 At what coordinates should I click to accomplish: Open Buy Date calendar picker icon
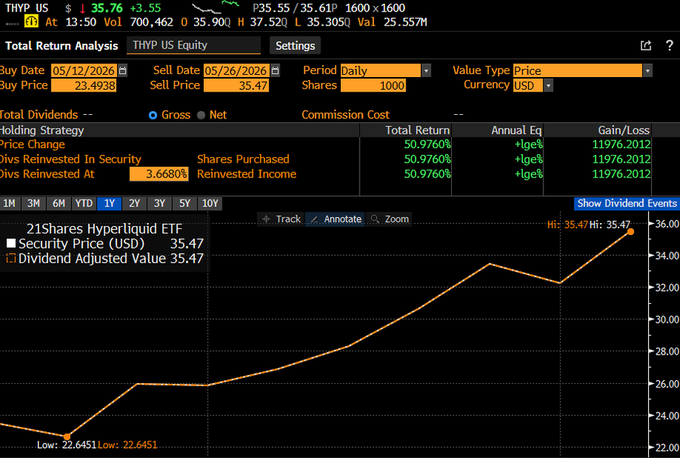(x=123, y=70)
